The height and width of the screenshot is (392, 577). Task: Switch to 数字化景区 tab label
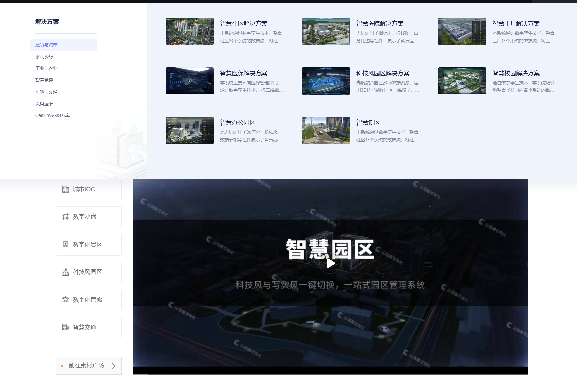pos(87,245)
